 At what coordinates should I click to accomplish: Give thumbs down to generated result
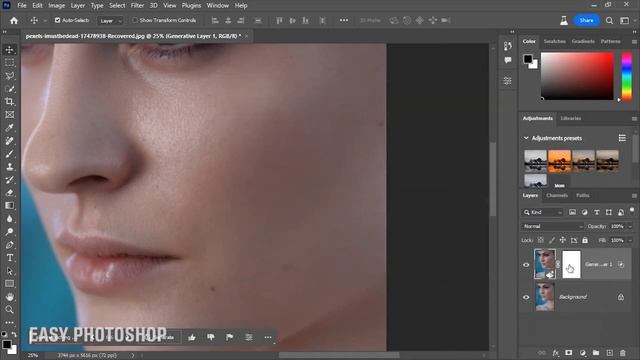coord(211,337)
